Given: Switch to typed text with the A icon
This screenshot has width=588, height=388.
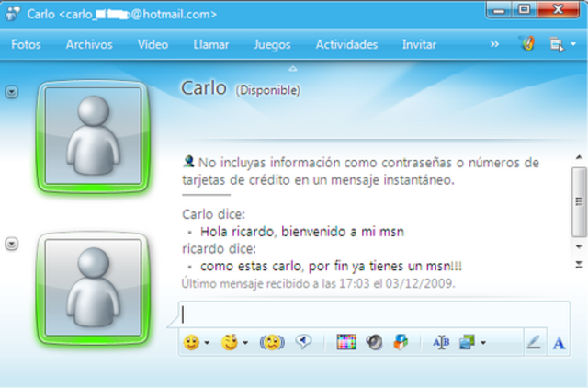Looking at the screenshot, I should tap(559, 343).
